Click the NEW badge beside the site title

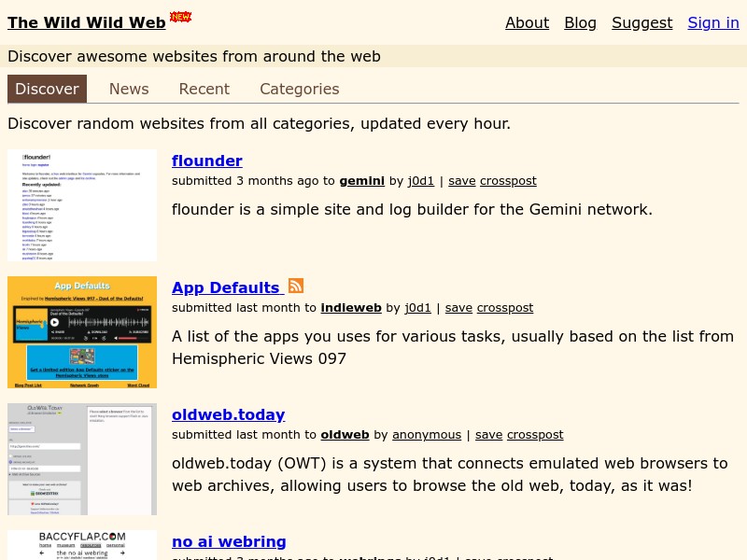coord(180,17)
